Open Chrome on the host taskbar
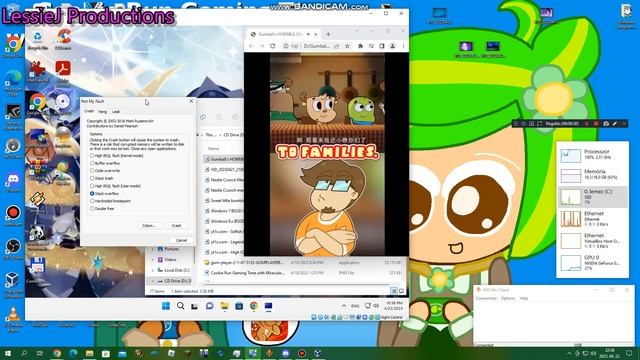 point(57,353)
